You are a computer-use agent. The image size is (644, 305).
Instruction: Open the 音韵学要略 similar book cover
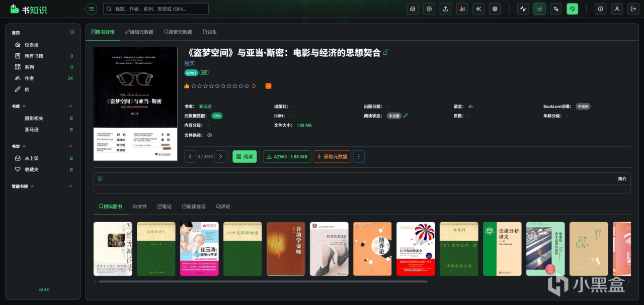tap(286, 249)
